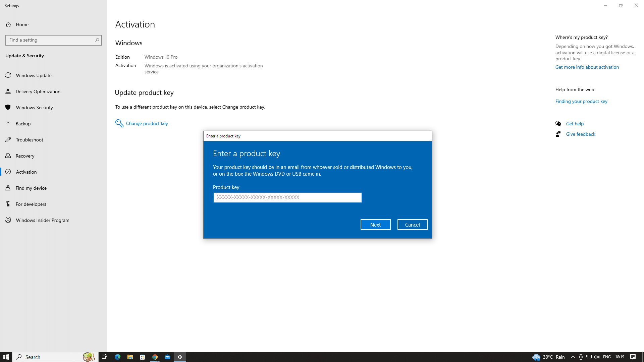The height and width of the screenshot is (362, 644).
Task: Click Get more info about activation
Action: click(587, 67)
